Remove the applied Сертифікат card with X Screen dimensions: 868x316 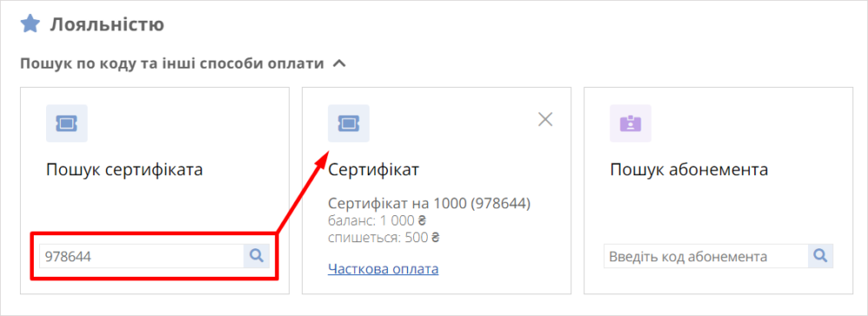point(545,119)
